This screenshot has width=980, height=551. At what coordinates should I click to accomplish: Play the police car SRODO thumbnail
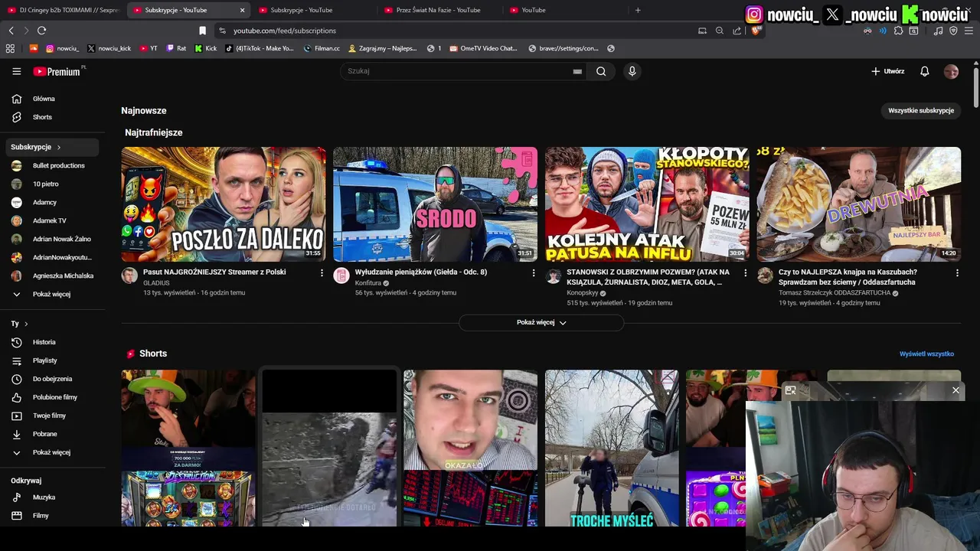[x=435, y=204]
